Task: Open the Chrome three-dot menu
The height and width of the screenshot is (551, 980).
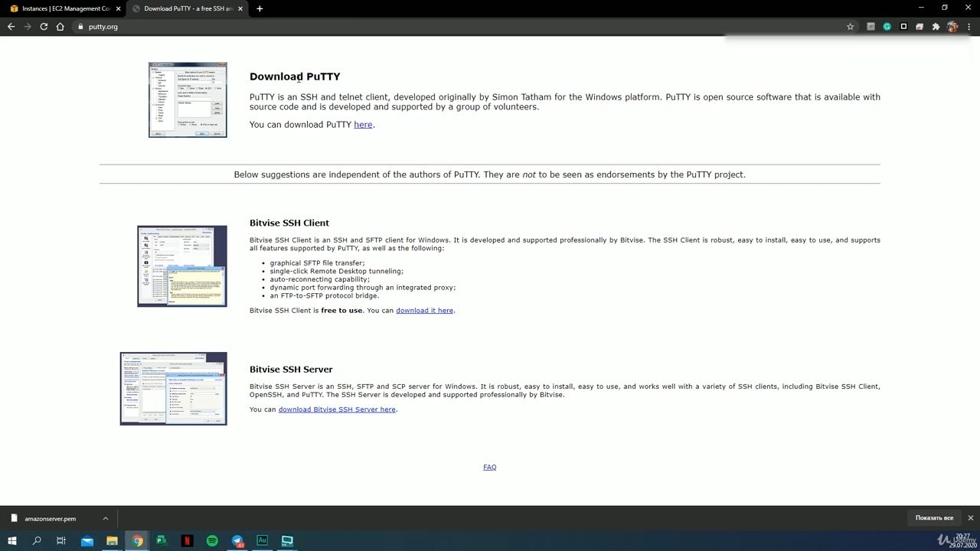Action: (x=969, y=27)
